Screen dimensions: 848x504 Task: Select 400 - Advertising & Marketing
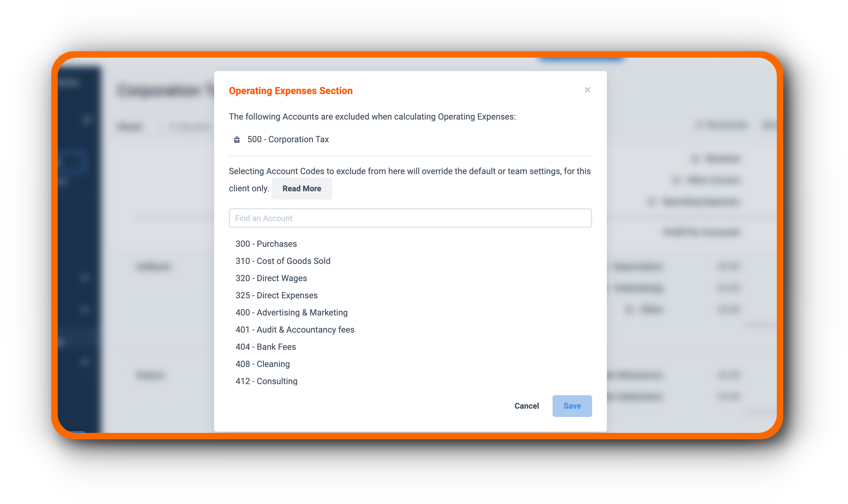(x=291, y=312)
